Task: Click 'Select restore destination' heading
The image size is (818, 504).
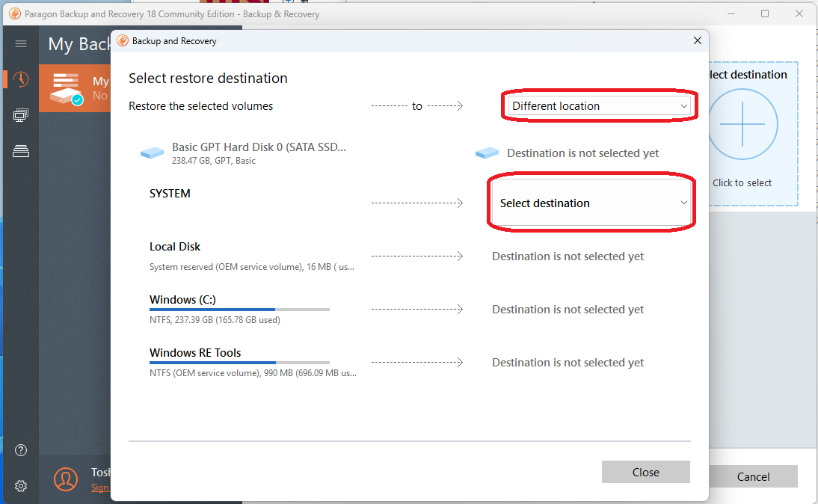Action: point(208,79)
